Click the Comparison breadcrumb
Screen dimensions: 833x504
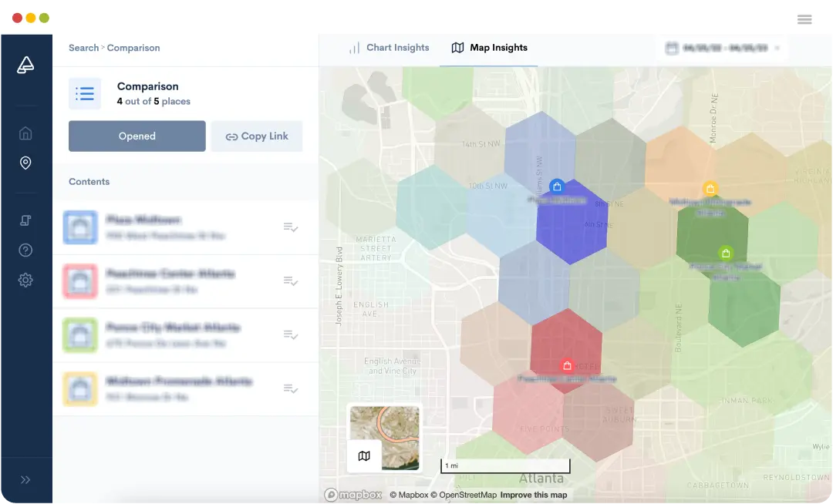(x=133, y=48)
